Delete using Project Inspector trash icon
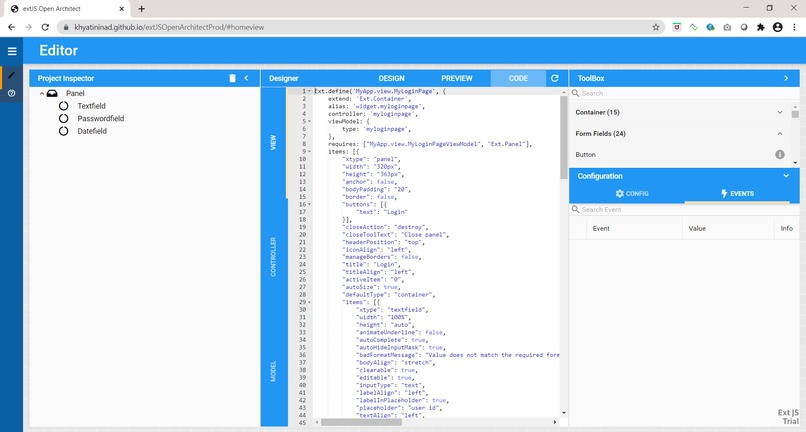The width and height of the screenshot is (806, 432). [232, 78]
